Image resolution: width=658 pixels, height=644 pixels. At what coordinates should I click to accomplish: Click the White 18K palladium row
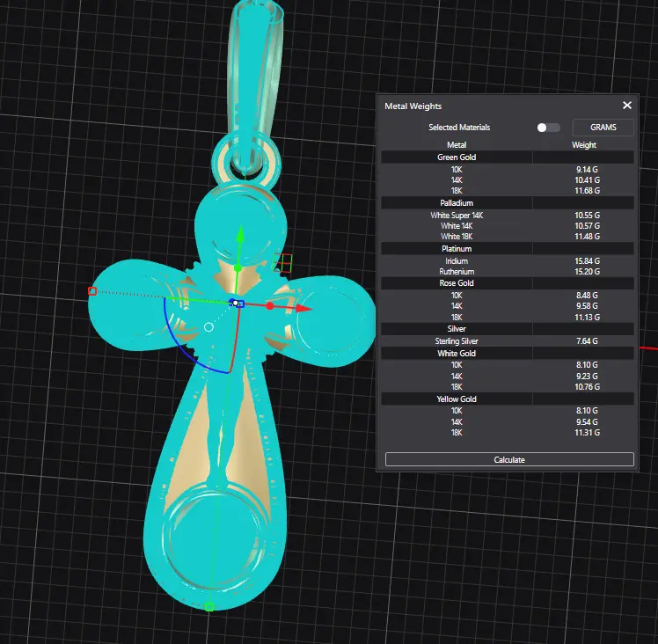[x=508, y=236]
